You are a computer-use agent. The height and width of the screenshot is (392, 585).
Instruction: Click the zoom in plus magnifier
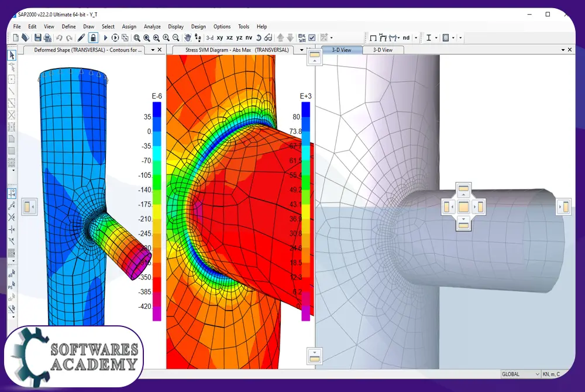(166, 37)
